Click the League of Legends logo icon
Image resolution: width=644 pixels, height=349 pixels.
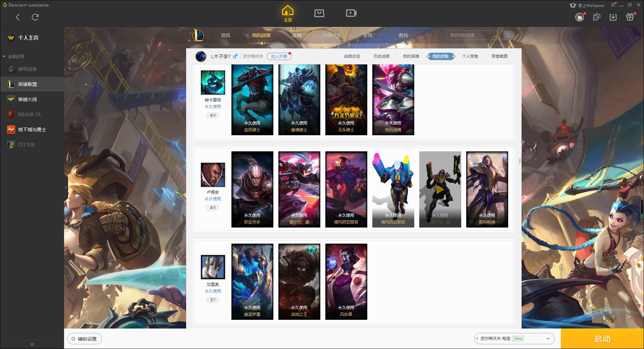(x=198, y=35)
